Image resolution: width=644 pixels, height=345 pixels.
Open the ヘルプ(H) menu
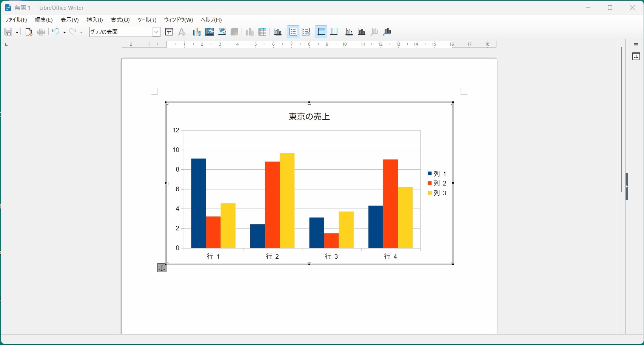[211, 20]
